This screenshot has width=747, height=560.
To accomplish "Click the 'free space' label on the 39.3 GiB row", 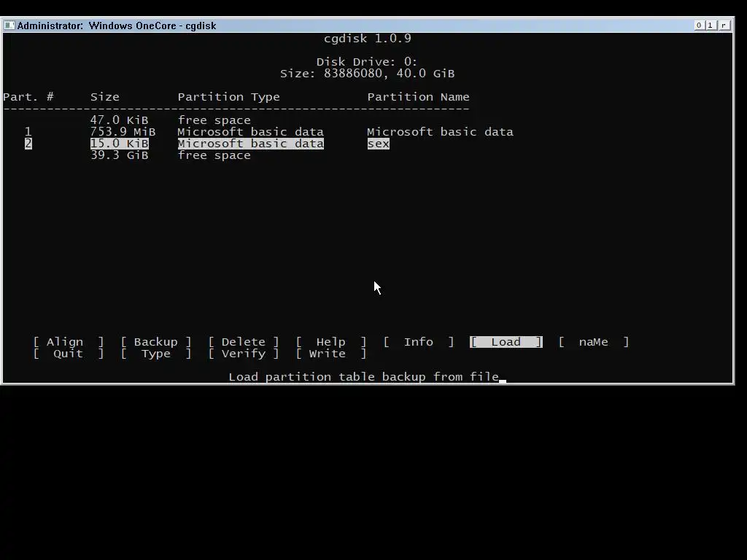I will tap(214, 155).
